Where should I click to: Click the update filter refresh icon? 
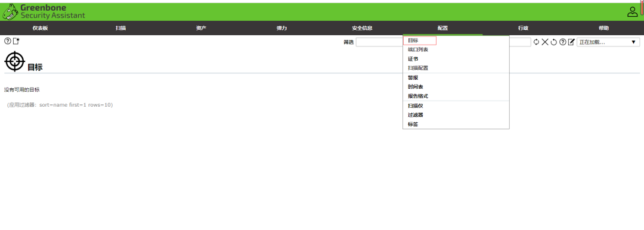point(536,42)
